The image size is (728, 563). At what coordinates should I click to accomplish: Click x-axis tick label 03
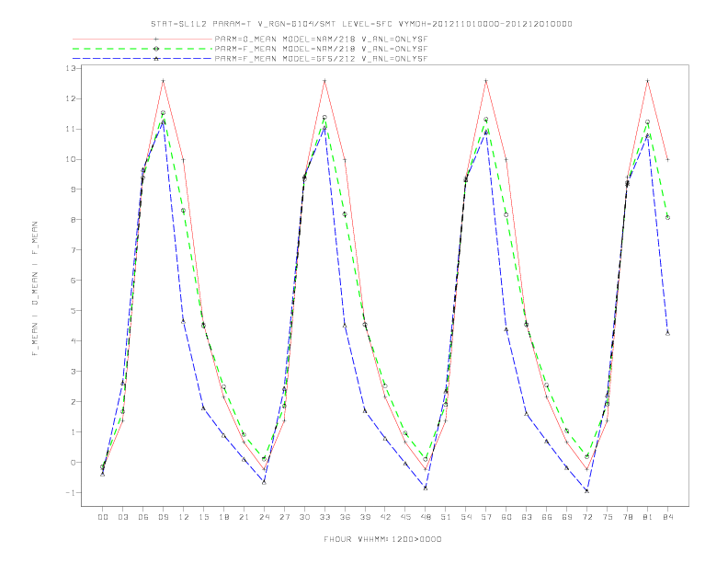pos(123,517)
